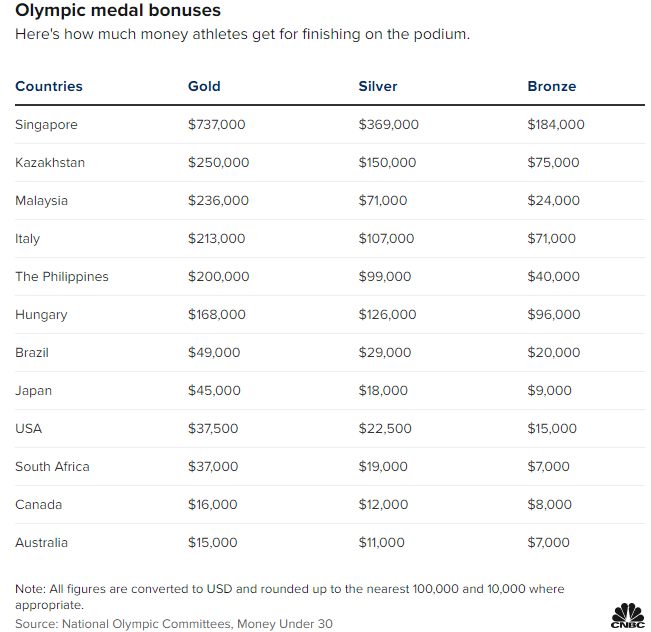Click Singapore's $737,000 gold value
The width and height of the screenshot is (651, 632).
click(217, 125)
